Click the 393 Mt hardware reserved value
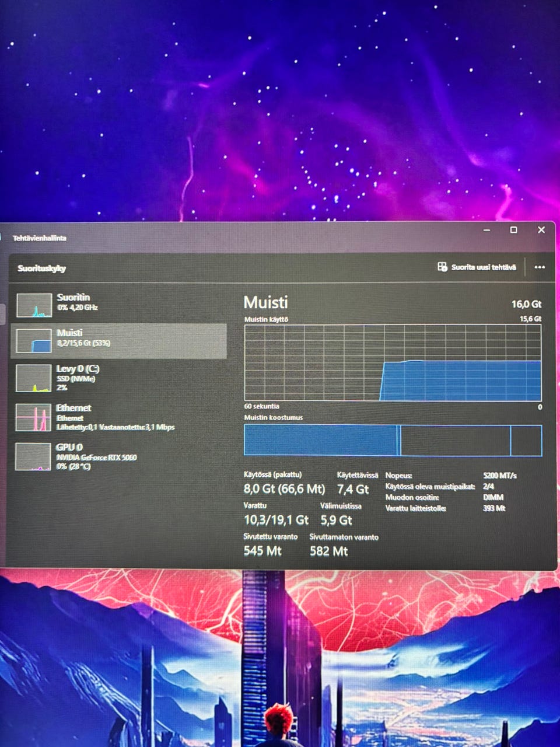 coord(494,508)
